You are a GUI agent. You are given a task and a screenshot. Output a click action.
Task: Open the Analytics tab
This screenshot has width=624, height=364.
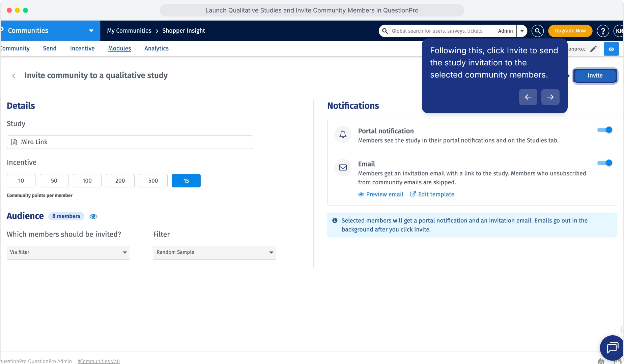(157, 49)
